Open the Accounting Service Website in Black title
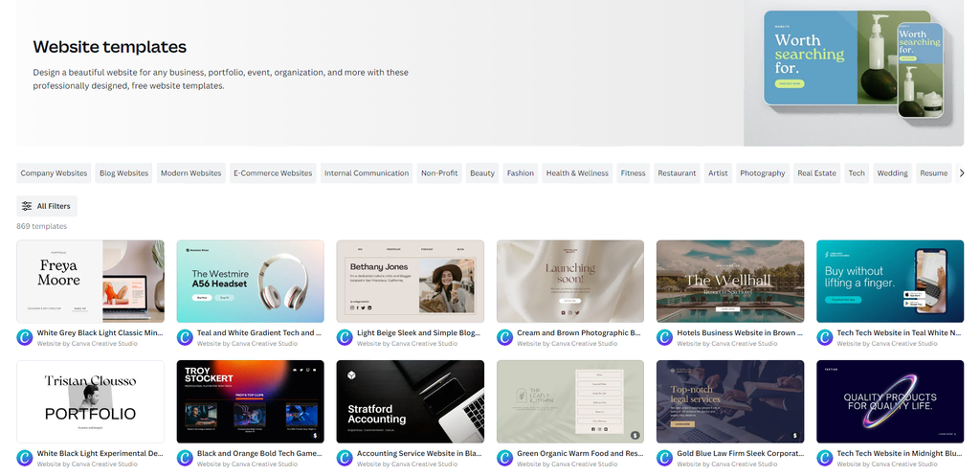The height and width of the screenshot is (476, 980). (420, 453)
